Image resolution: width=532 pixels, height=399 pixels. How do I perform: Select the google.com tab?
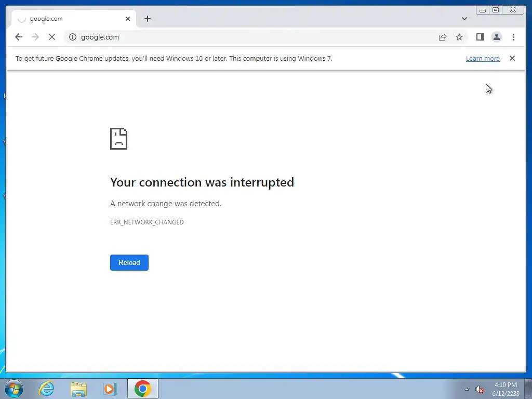click(x=74, y=19)
